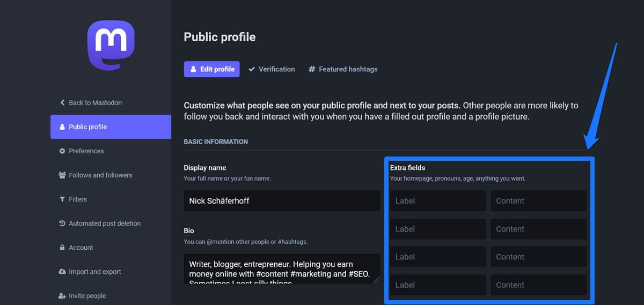Click the Import and export cloud icon
The image size is (644, 305).
point(62,272)
